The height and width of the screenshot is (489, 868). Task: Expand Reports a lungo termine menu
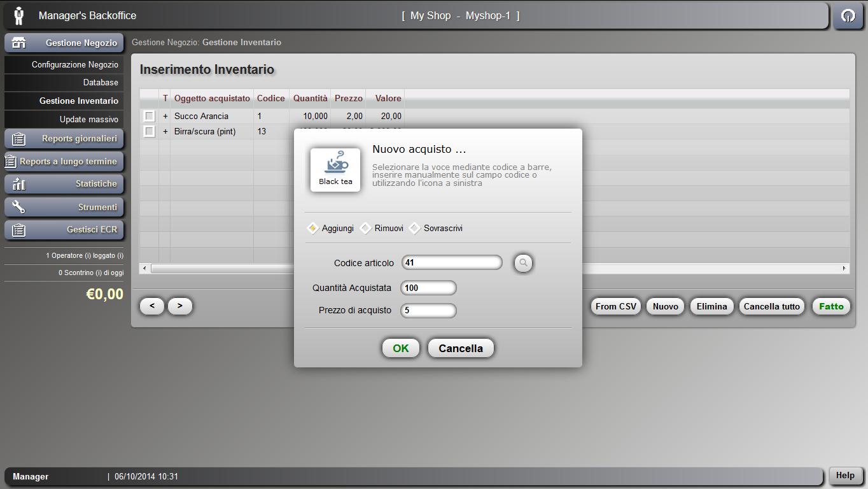tap(64, 162)
